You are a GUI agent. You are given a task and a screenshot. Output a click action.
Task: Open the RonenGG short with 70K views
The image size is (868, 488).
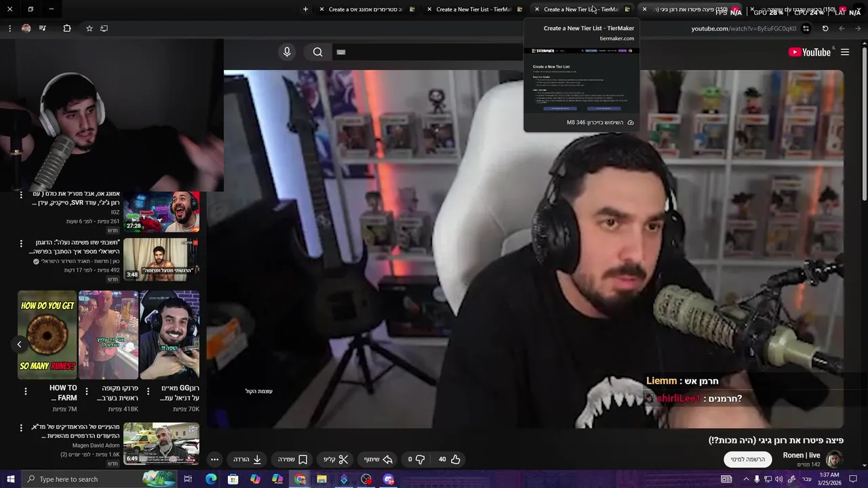click(x=170, y=335)
